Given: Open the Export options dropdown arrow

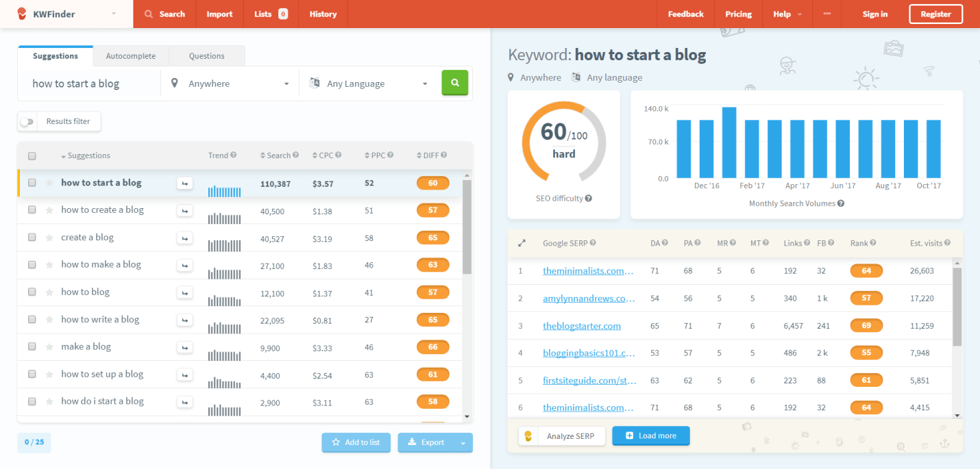Looking at the screenshot, I should pyautogui.click(x=463, y=443).
